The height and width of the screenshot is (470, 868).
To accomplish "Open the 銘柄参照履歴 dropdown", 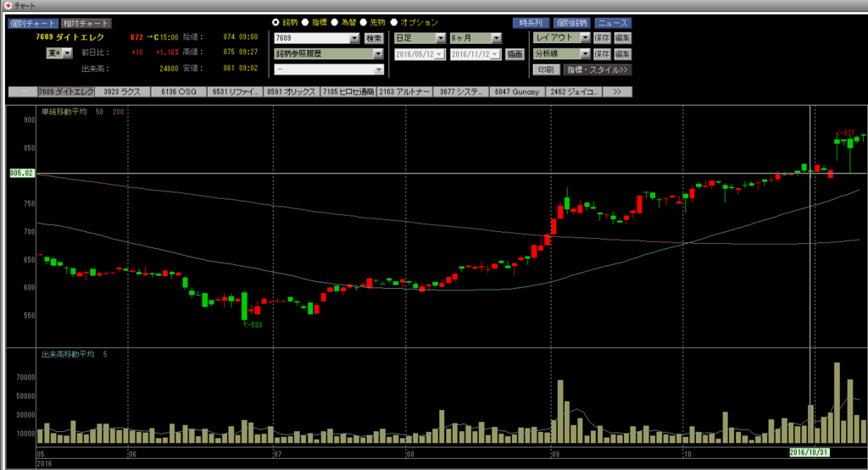I will [378, 53].
